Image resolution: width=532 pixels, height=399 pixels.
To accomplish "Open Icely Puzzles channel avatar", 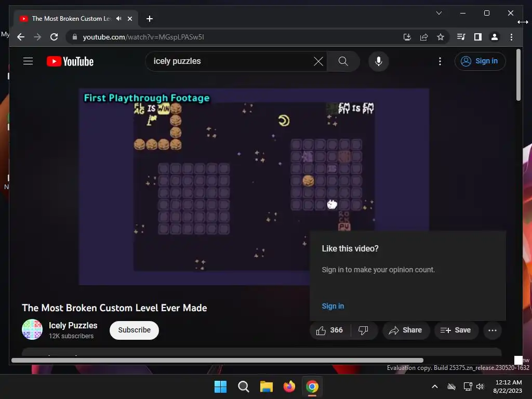I will [x=32, y=329].
